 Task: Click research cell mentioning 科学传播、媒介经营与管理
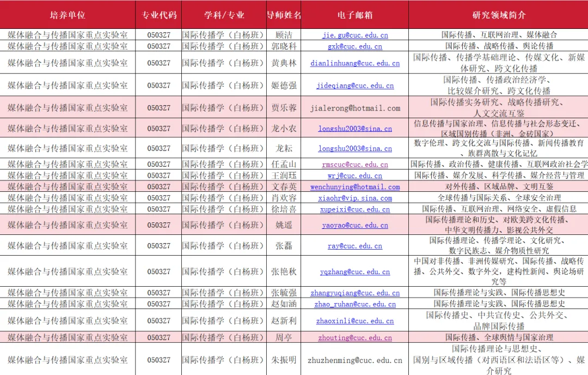tap(499, 176)
